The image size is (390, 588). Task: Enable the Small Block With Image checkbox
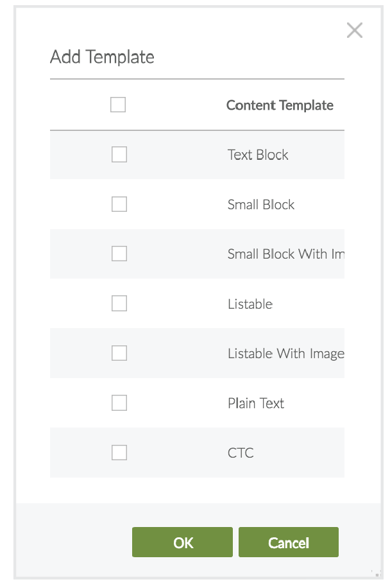tap(119, 254)
